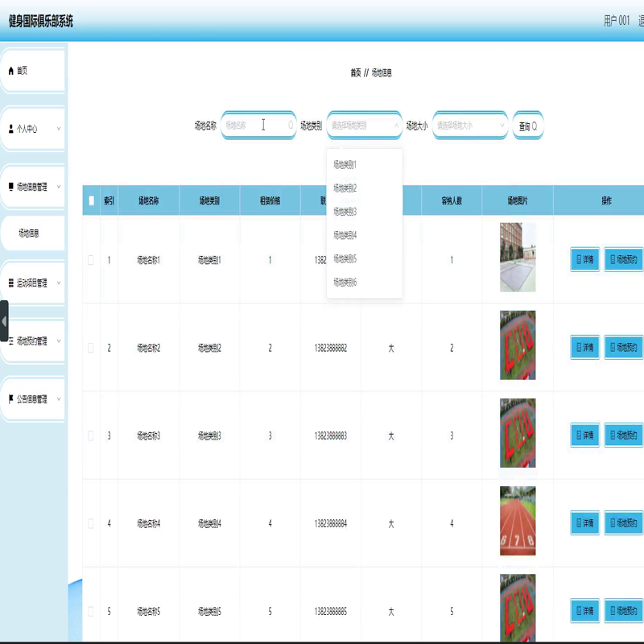This screenshot has height=644, width=644.
Task: Click 场地预约 for row 场地名称3
Action: (x=623, y=435)
